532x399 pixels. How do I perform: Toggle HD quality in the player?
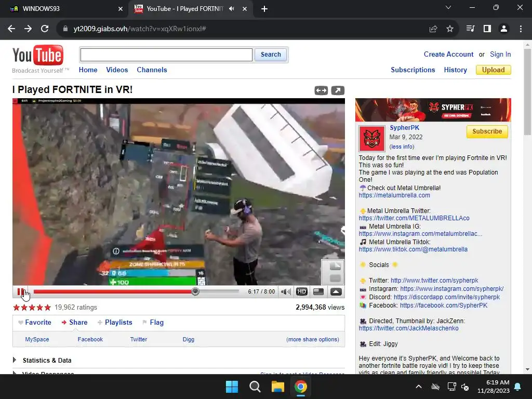tap(302, 291)
